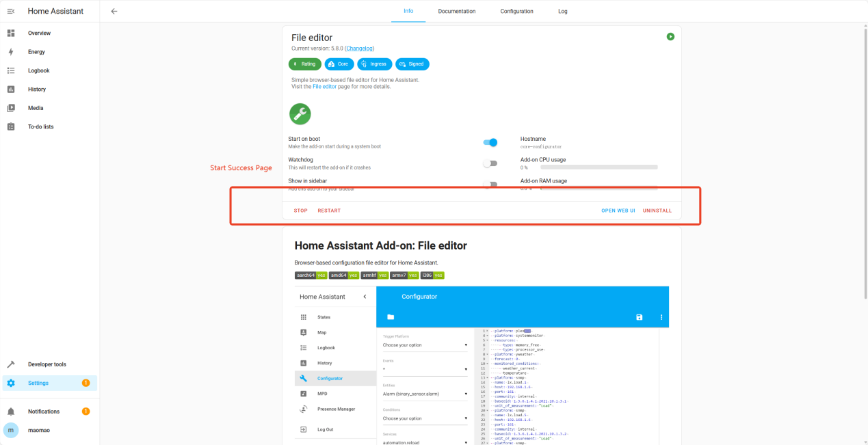The height and width of the screenshot is (445, 868).
Task: Switch to the Documentation tab
Action: [457, 11]
